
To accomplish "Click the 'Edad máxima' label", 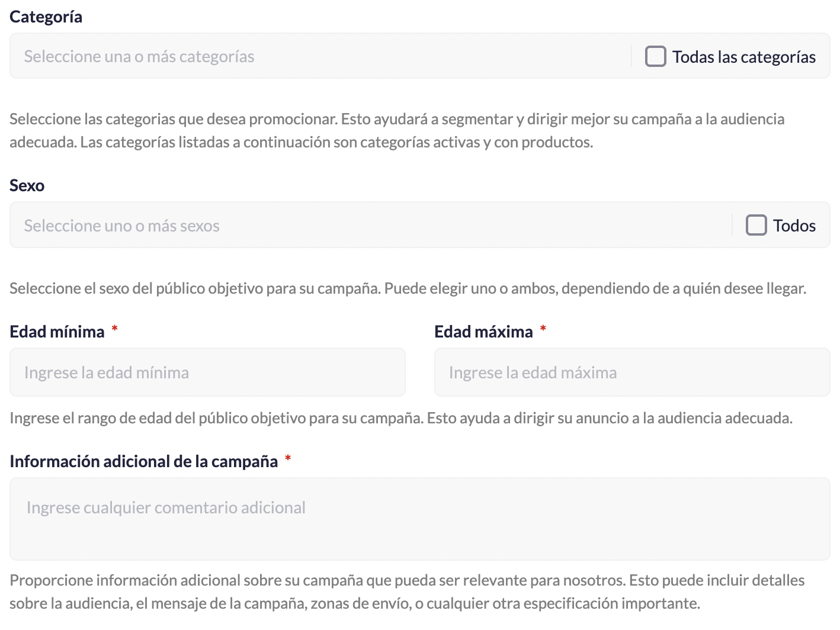I will 483,332.
